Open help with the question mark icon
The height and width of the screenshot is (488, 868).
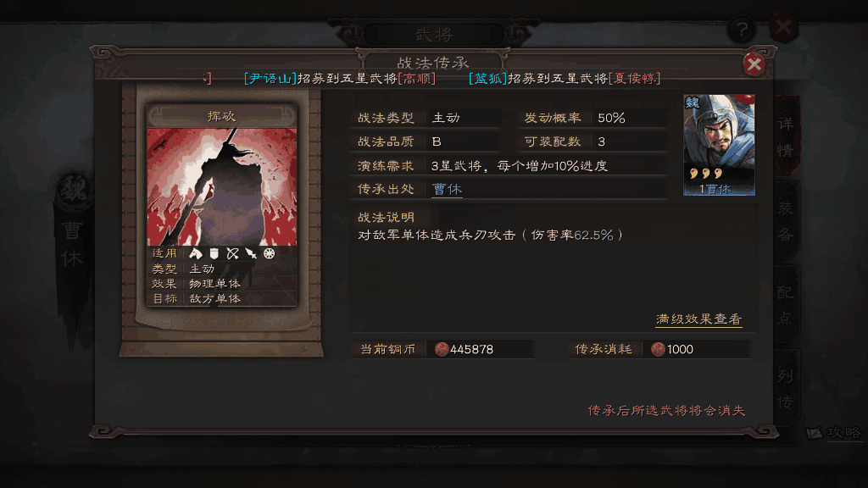742,29
